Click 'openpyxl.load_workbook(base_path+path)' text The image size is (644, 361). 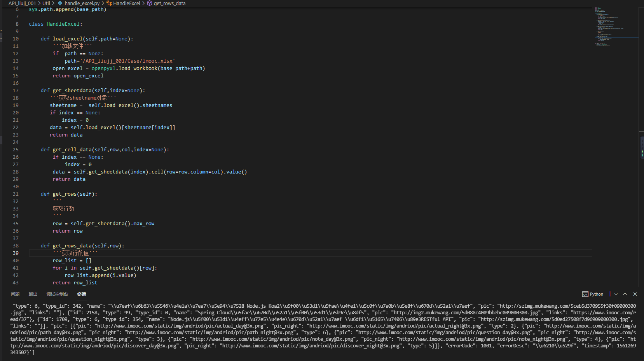148,68
